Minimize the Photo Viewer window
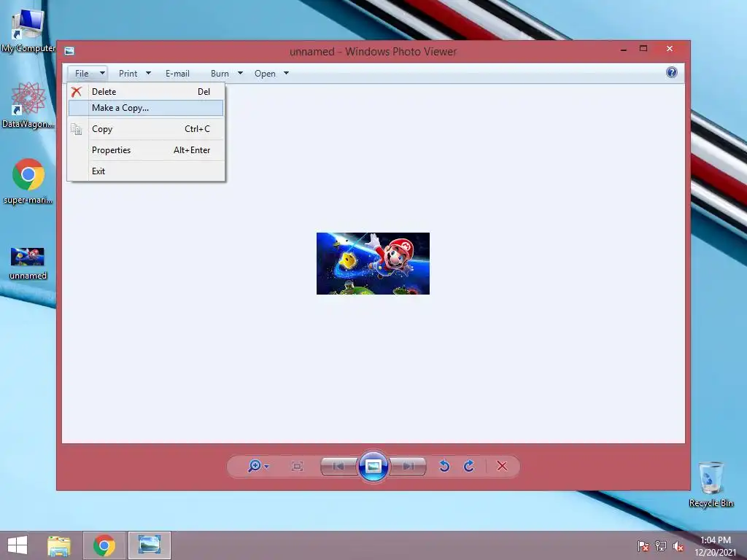Viewport: 747px width, 560px height. (624, 49)
